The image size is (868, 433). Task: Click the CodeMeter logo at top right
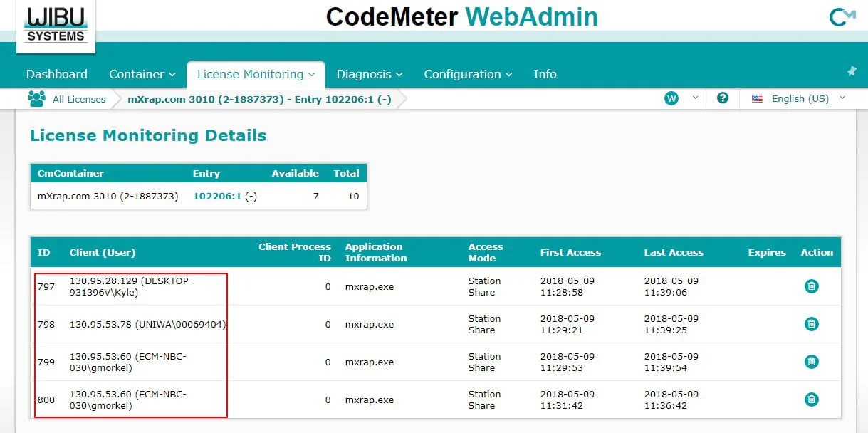tap(842, 17)
